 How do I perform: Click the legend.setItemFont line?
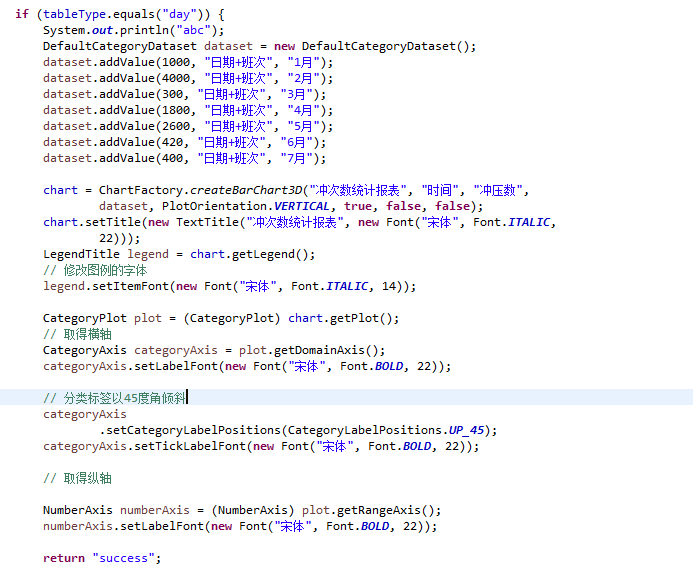click(229, 286)
